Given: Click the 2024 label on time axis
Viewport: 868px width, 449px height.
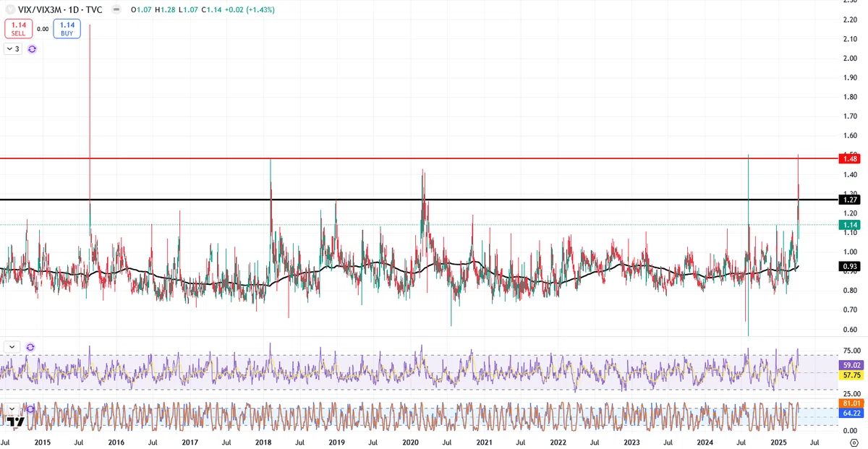Looking at the screenshot, I should pos(705,442).
